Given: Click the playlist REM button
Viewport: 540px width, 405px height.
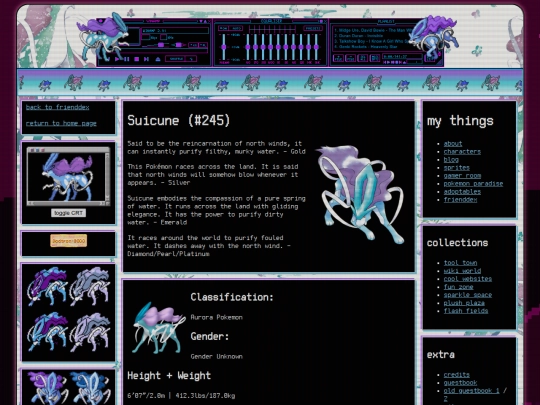Looking at the screenshot, I should (x=351, y=58).
